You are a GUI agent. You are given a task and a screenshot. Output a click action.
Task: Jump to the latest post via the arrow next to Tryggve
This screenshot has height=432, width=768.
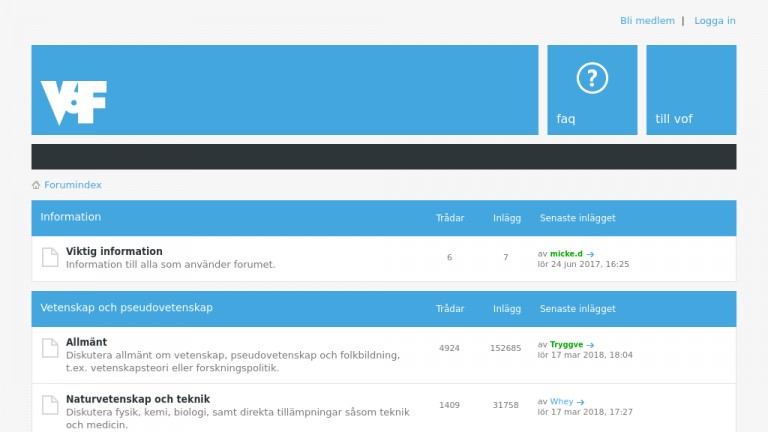click(590, 345)
